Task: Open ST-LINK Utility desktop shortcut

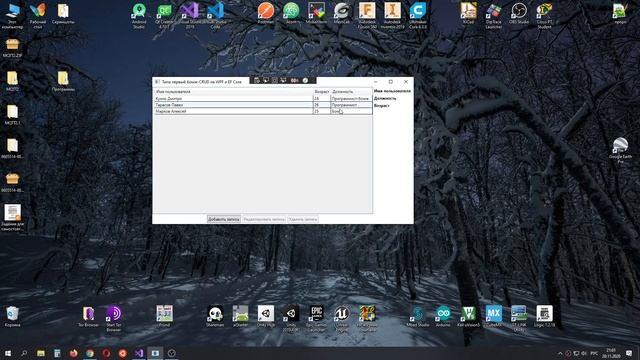Action: tap(519, 318)
